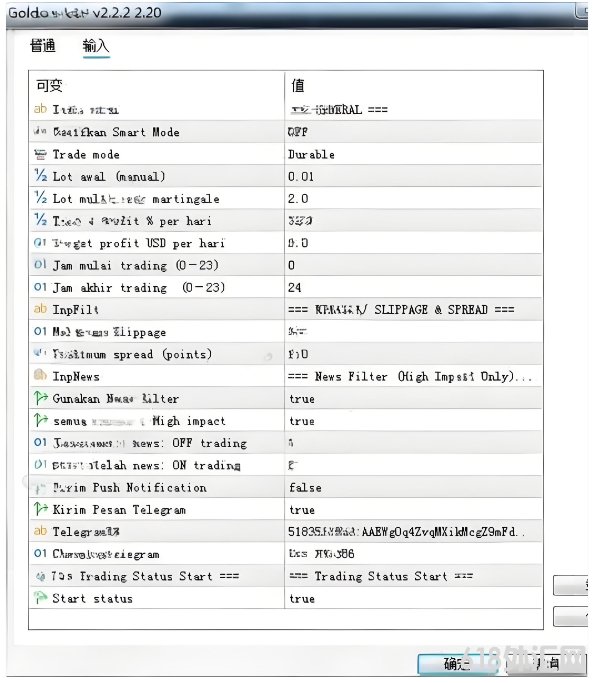This screenshot has height=683, width=593.
Task: Open the Smart Mode OFF value dropdown
Action: point(413,132)
